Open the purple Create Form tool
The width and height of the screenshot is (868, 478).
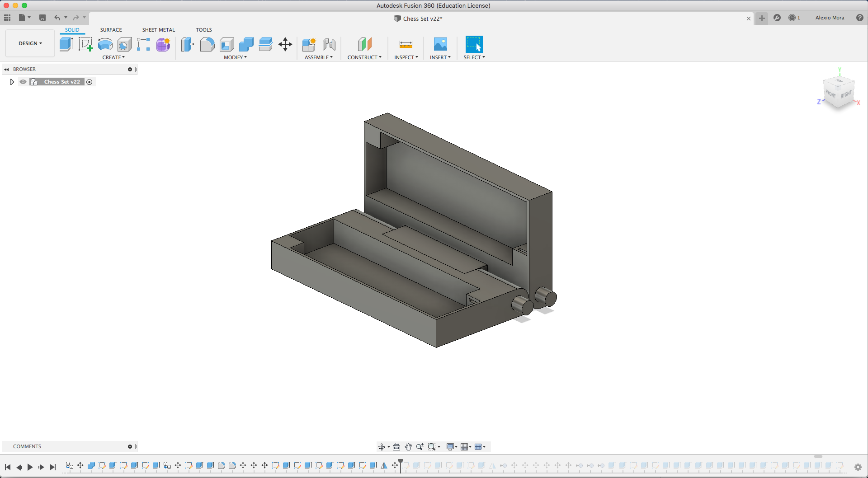tap(163, 44)
